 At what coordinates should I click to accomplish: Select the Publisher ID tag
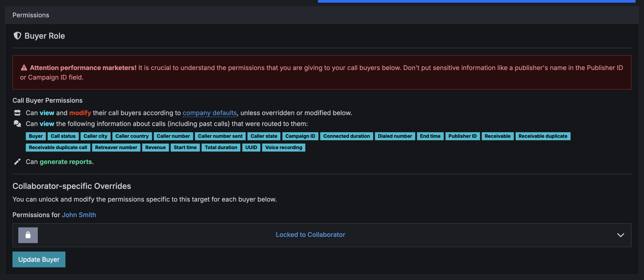462,136
